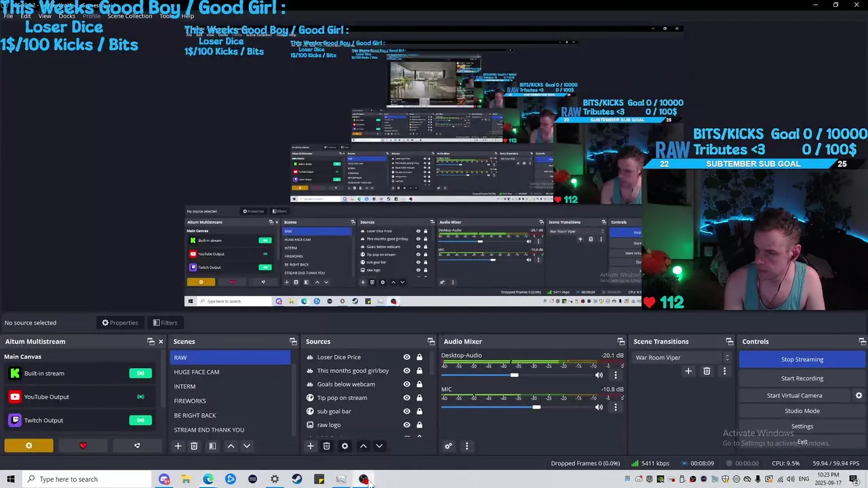Image resolution: width=868 pixels, height=488 pixels.
Task: Hide the Loser Dice Price source
Action: click(407, 357)
